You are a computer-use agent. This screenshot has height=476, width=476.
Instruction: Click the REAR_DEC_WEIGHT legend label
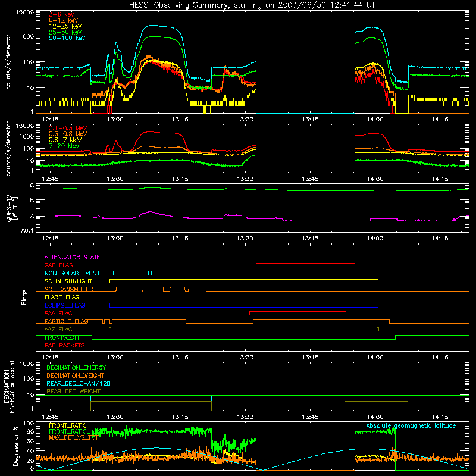pyautogui.click(x=73, y=392)
